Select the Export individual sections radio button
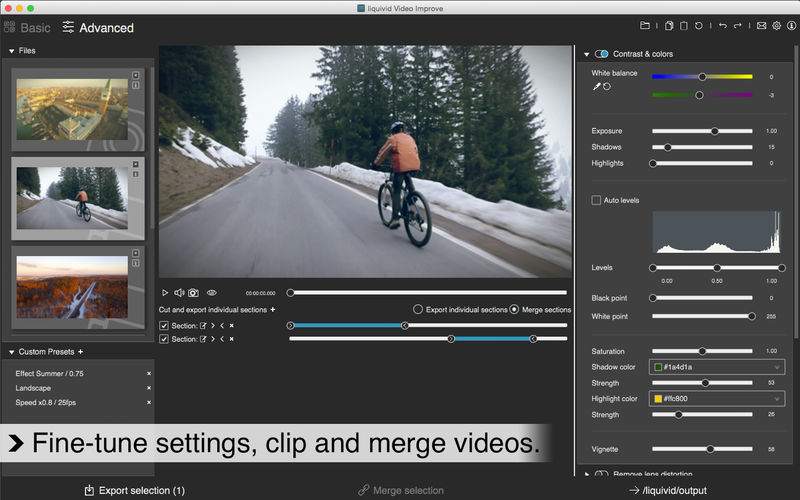 coord(418,310)
